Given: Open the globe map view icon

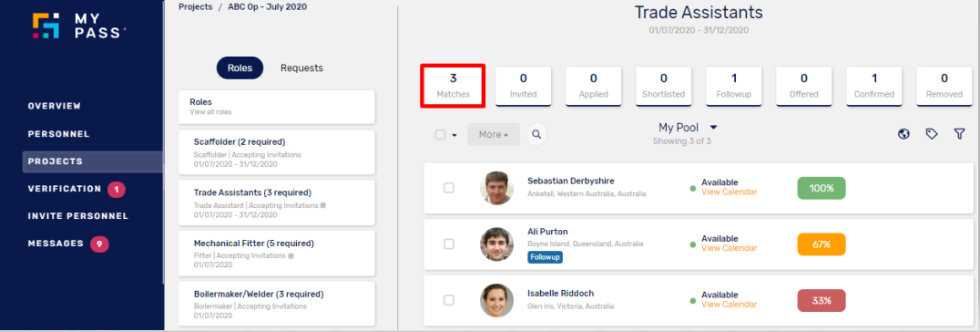Looking at the screenshot, I should pyautogui.click(x=903, y=133).
